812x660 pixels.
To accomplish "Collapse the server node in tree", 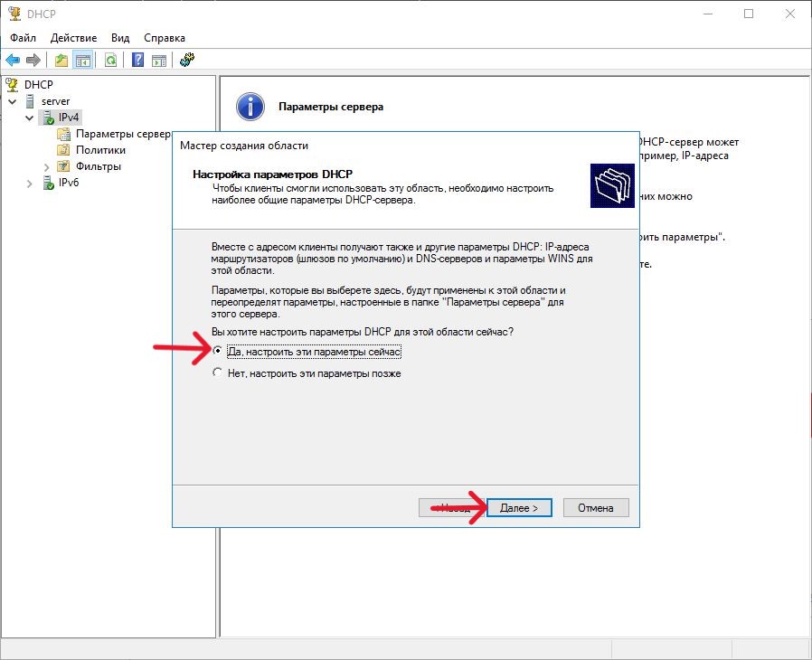I will point(13,101).
